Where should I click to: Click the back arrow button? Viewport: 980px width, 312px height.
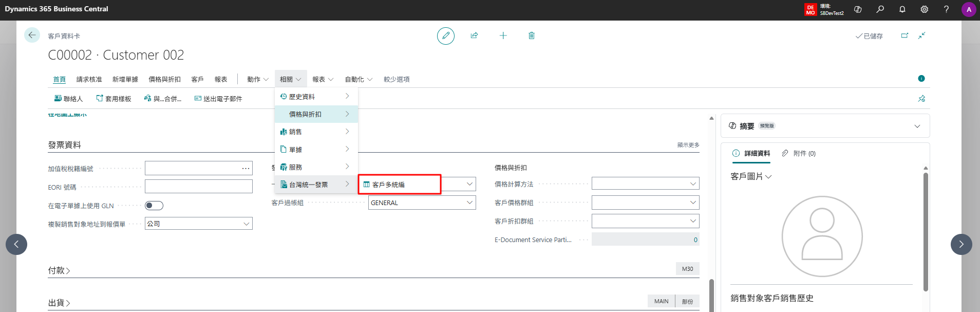32,35
